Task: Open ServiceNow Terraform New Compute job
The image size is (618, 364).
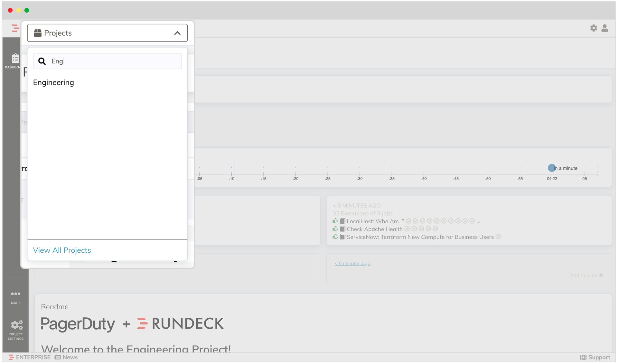Action: click(x=420, y=237)
